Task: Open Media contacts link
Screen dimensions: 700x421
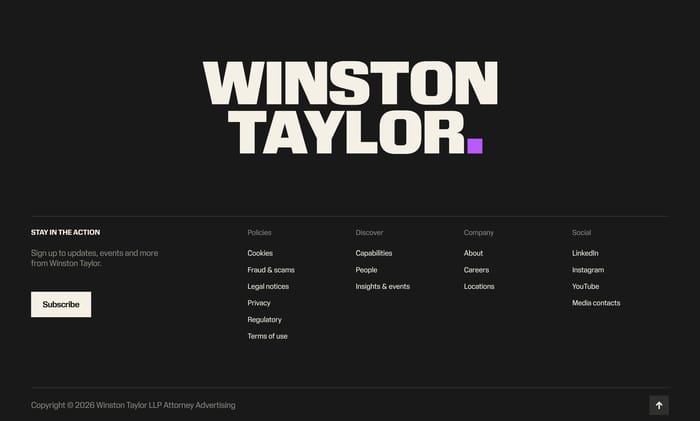Action: 596,303
